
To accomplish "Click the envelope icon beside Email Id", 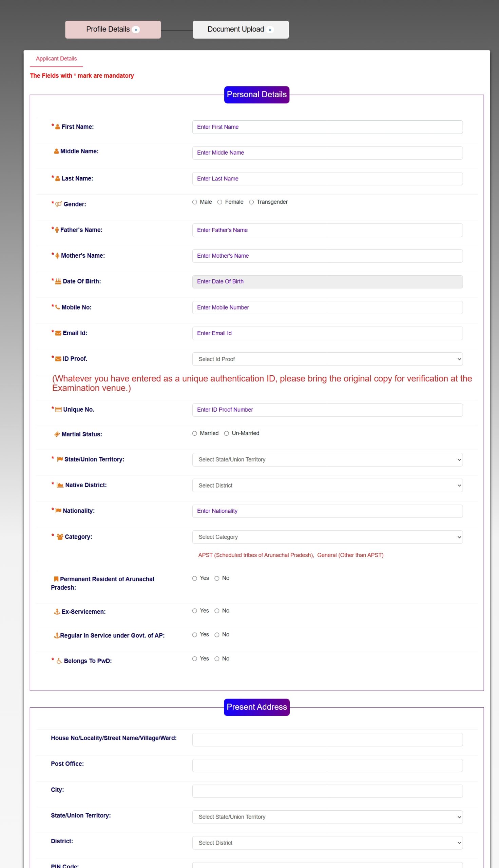I will tap(58, 333).
